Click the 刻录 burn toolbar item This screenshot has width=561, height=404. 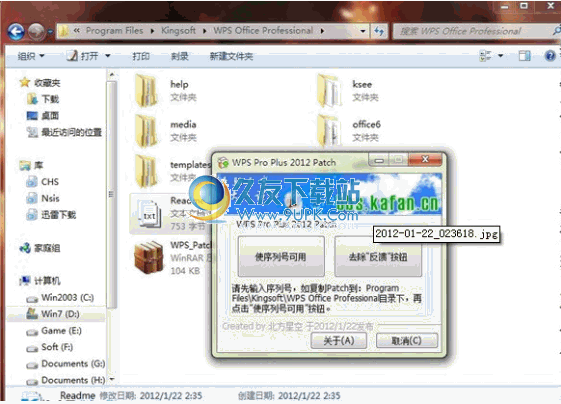180,56
